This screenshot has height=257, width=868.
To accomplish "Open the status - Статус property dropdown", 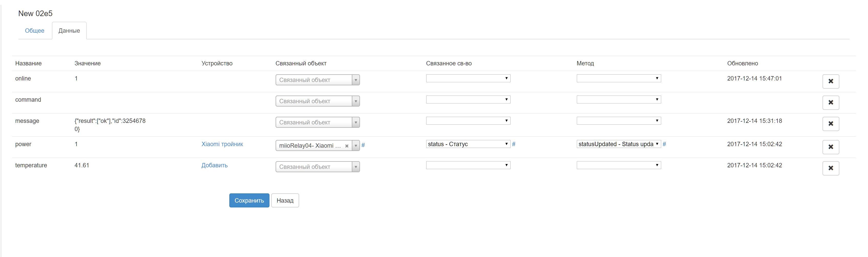I will pyautogui.click(x=468, y=144).
